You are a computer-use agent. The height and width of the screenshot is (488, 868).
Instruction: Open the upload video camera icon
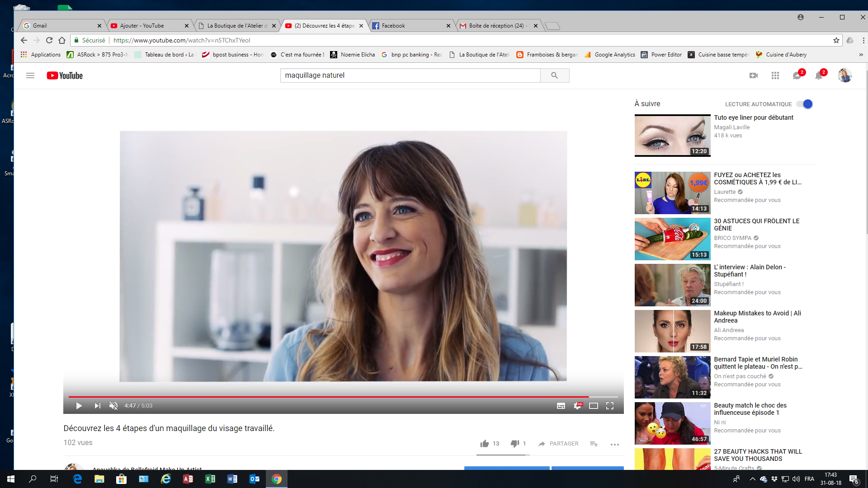754,75
